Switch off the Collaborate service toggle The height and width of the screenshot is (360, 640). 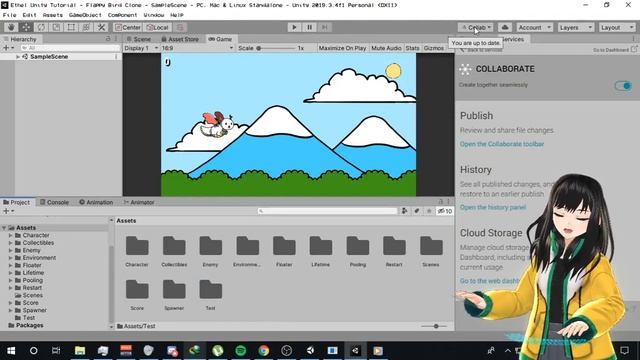pyautogui.click(x=623, y=85)
